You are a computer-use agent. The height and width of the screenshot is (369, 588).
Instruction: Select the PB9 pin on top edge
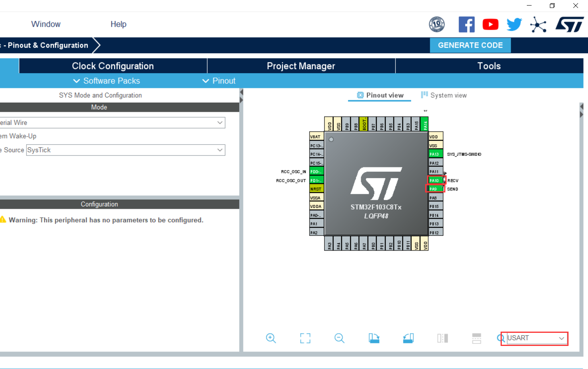346,124
